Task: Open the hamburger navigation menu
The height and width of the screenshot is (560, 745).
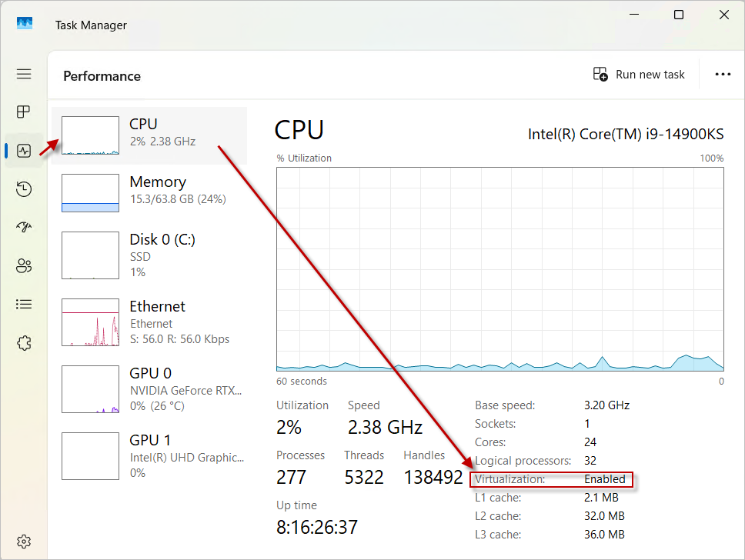Action: [x=24, y=74]
